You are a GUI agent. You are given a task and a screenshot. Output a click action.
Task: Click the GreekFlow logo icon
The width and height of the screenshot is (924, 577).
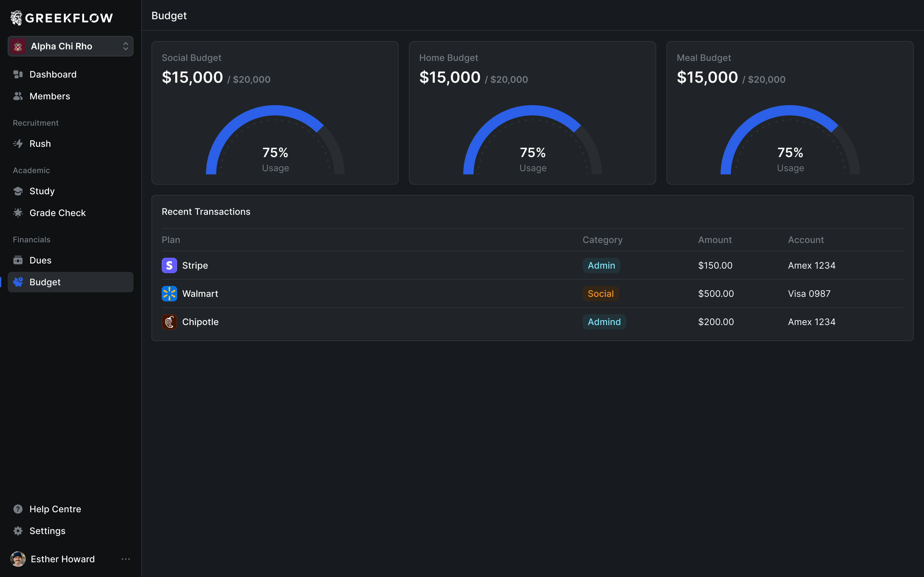pos(16,18)
